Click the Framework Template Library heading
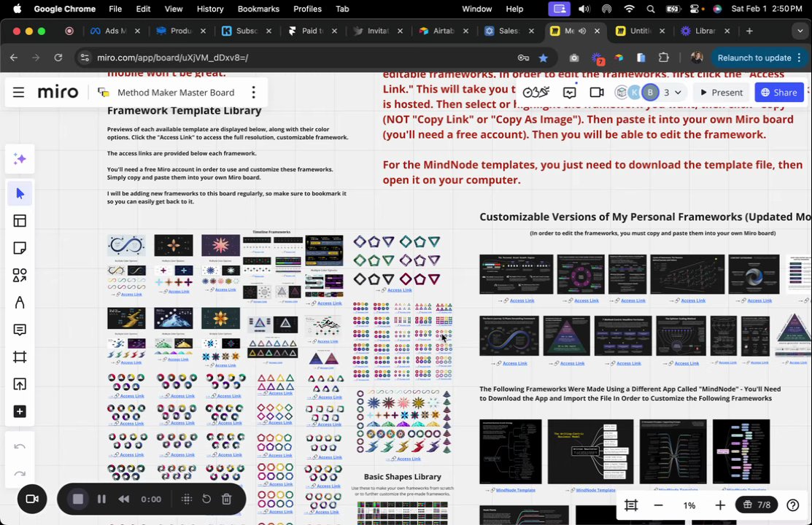This screenshot has width=812, height=525. pos(185,110)
